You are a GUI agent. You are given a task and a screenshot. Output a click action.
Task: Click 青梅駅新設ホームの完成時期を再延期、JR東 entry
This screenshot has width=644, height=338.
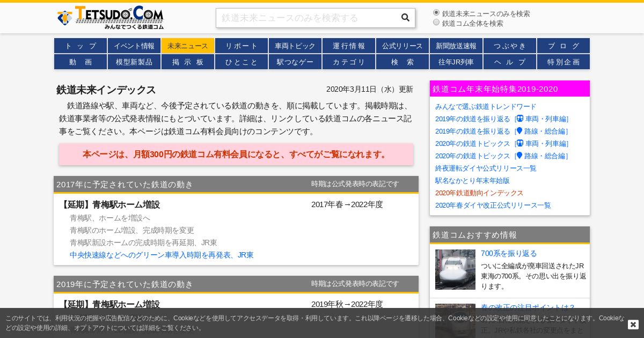[x=143, y=243]
